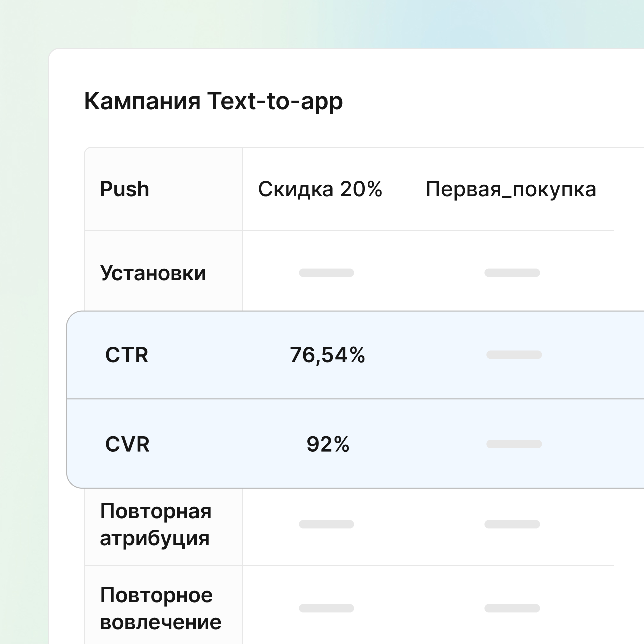This screenshot has width=644, height=644.
Task: Click CVR placeholder under Первая_покупка
Action: (x=514, y=444)
